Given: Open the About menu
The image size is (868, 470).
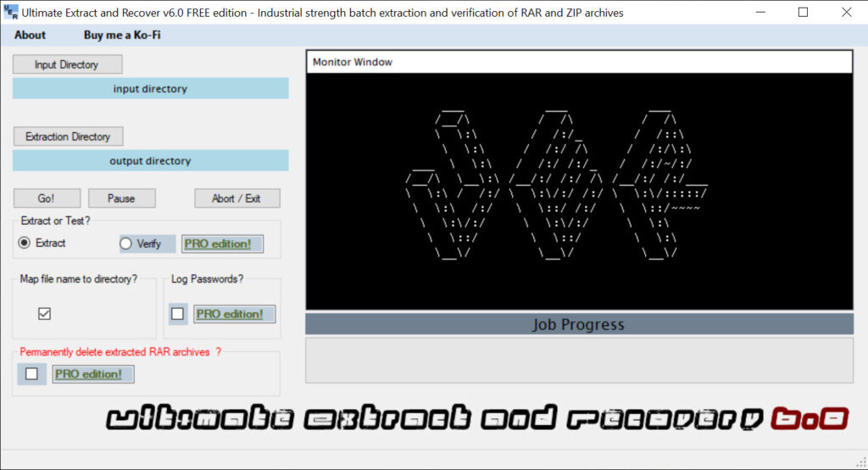Looking at the screenshot, I should click(30, 35).
